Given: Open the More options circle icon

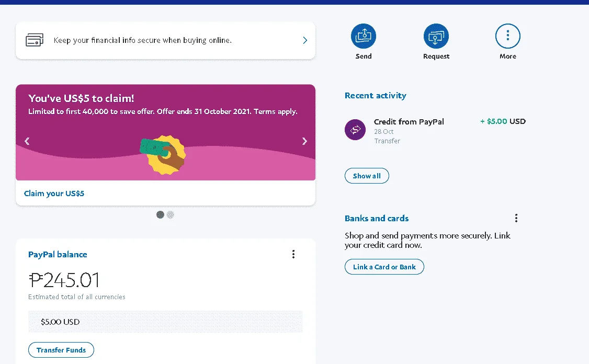Looking at the screenshot, I should click(x=507, y=36).
